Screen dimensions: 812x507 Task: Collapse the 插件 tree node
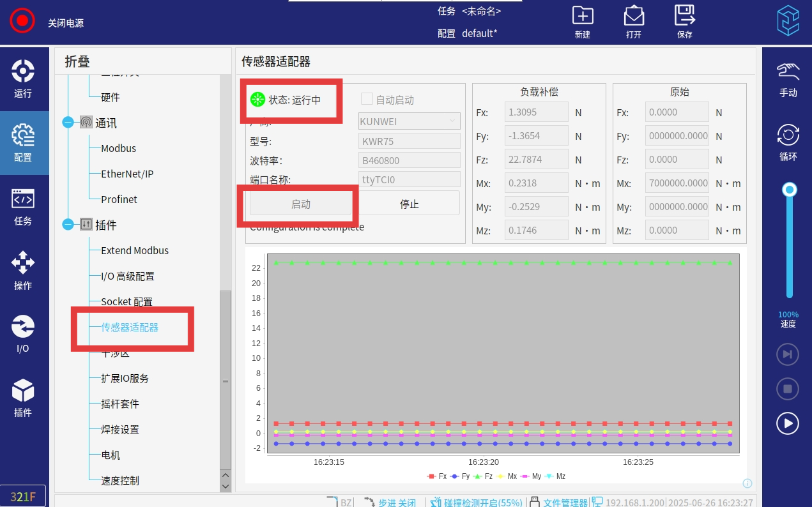[x=68, y=225]
